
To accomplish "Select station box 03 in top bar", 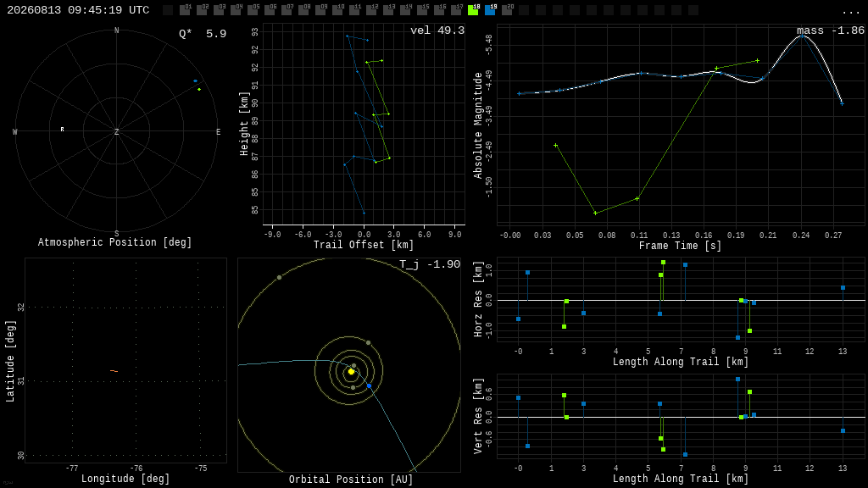I will coord(219,10).
